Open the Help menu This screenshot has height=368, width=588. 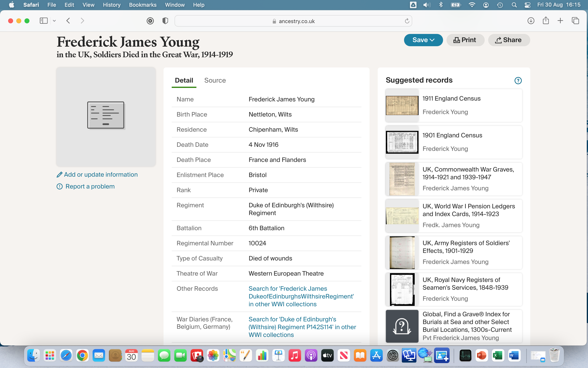click(198, 5)
